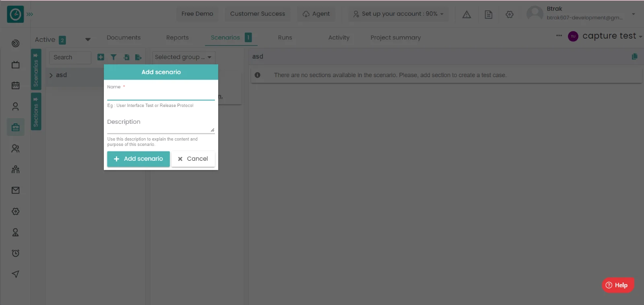Open the calendar icon in left sidebar

tap(16, 64)
